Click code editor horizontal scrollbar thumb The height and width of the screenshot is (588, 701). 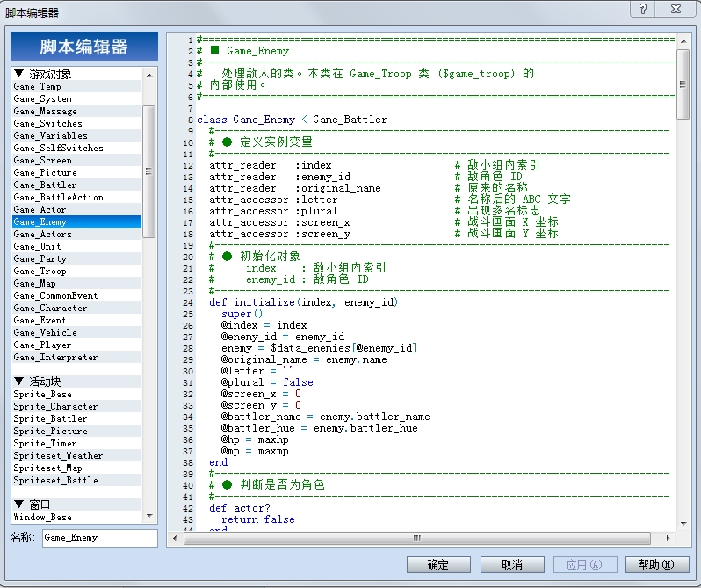pyautogui.click(x=416, y=538)
